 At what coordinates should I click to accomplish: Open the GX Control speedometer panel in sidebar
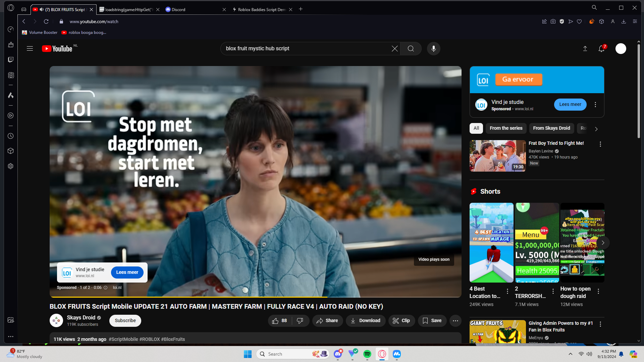coord(11,29)
